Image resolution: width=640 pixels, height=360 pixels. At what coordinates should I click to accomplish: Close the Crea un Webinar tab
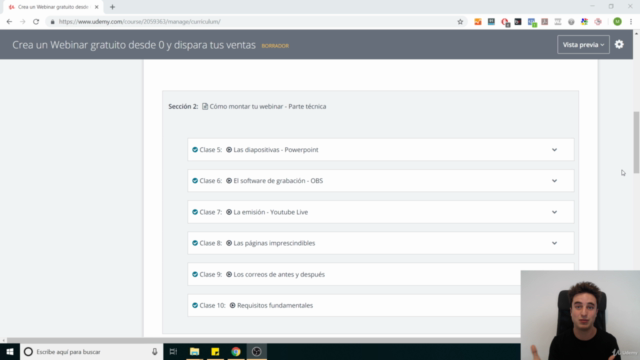click(97, 7)
